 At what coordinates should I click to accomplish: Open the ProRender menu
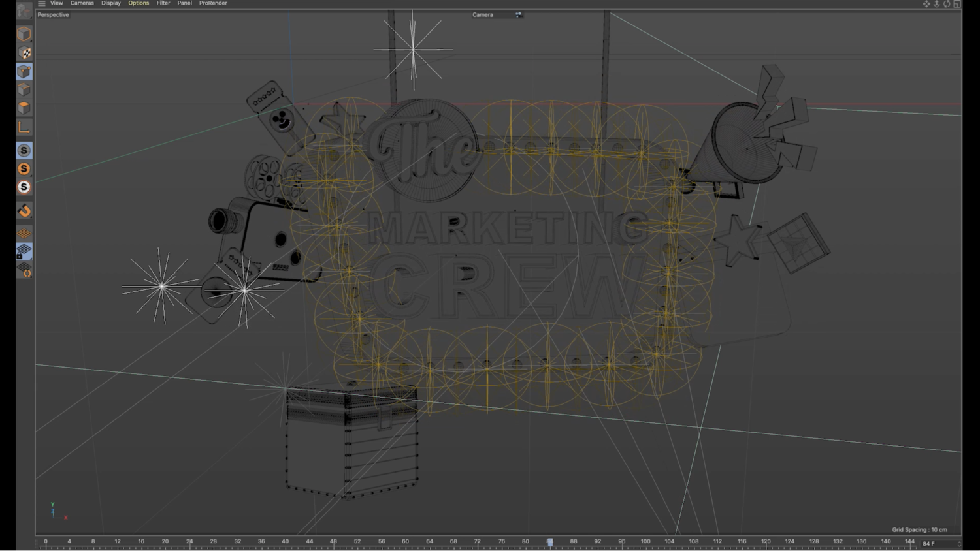click(213, 3)
